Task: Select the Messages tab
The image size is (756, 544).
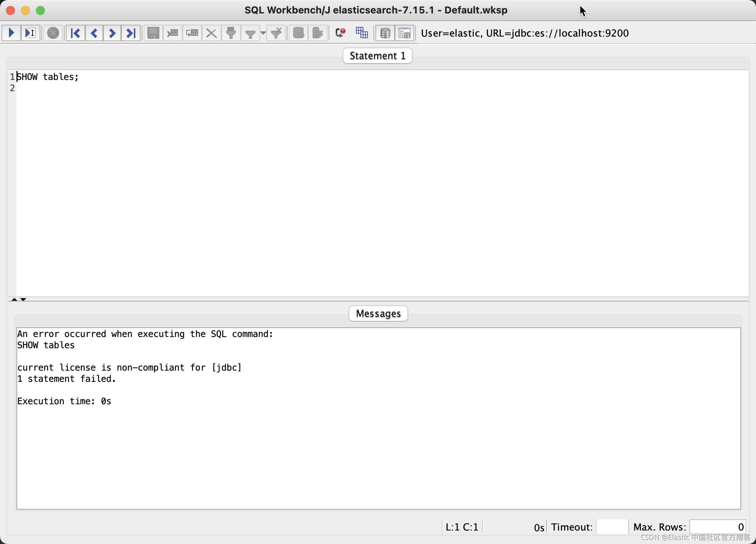Action: tap(378, 313)
